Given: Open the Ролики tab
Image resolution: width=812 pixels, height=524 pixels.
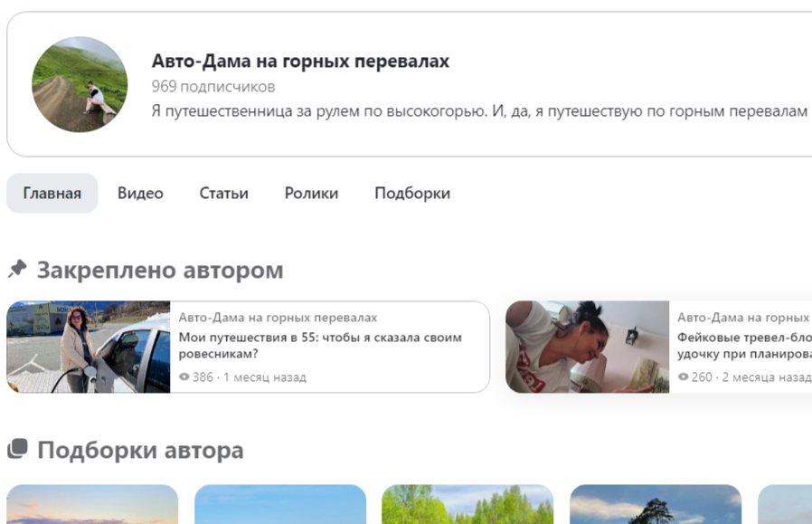Looking at the screenshot, I should tap(310, 193).
